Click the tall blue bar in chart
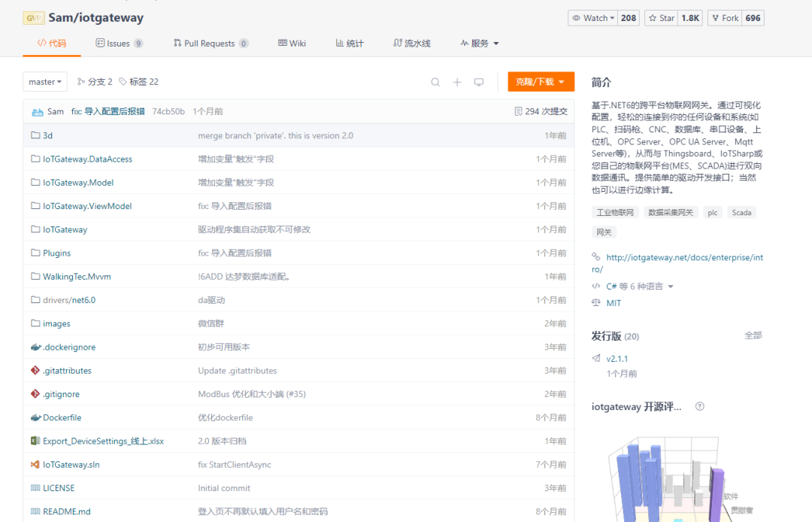The width and height of the screenshot is (812, 522). [628, 481]
